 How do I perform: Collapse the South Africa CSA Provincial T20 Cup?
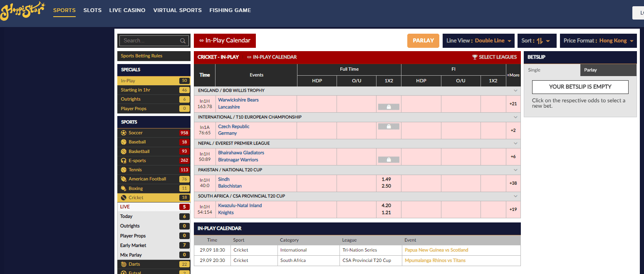coord(516,196)
